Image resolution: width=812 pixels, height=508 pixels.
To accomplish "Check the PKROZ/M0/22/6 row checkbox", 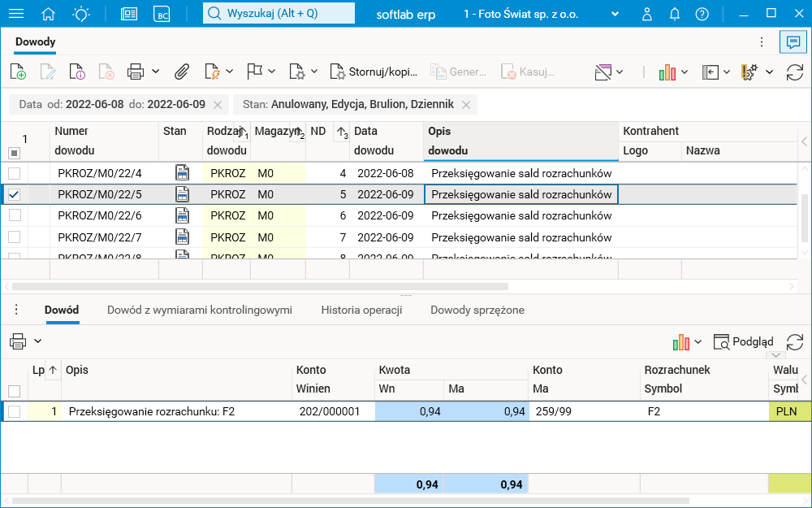I will [x=14, y=215].
